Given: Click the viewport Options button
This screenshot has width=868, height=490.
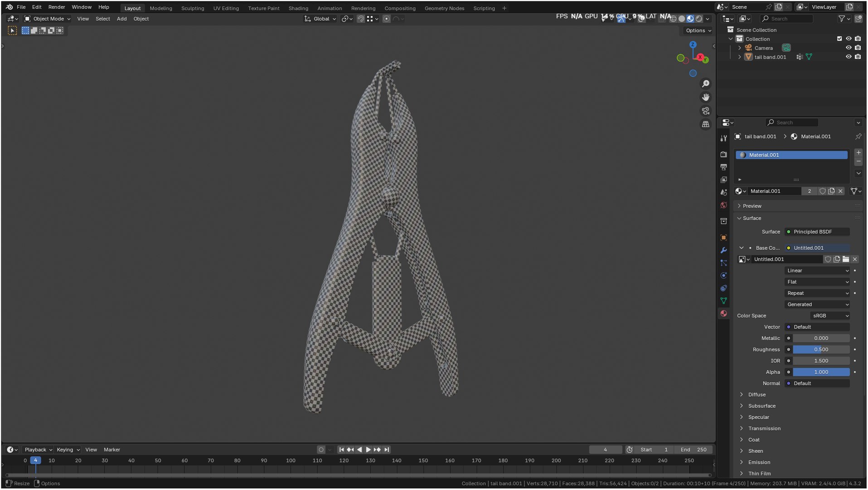Looking at the screenshot, I should pyautogui.click(x=698, y=31).
